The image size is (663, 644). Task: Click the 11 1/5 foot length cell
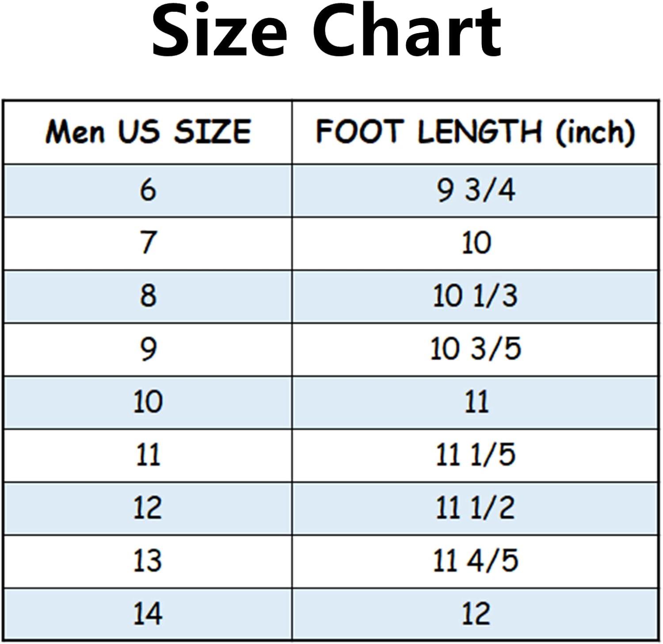tap(476, 455)
